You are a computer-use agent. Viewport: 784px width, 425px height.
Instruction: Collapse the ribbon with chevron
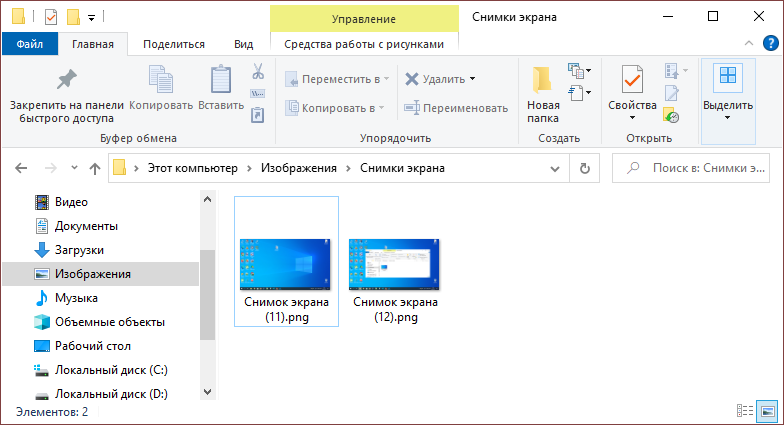[x=748, y=44]
